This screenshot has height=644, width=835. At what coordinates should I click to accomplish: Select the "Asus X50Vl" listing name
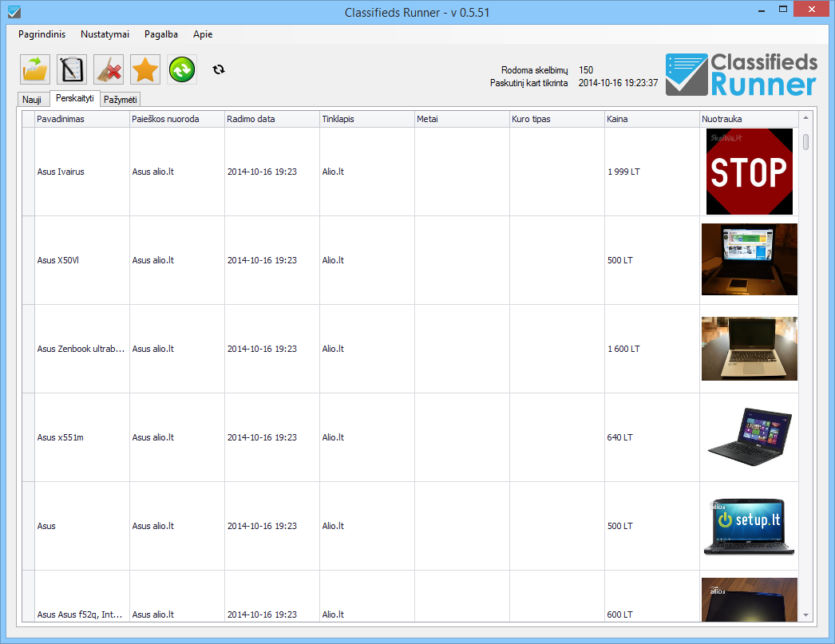pyautogui.click(x=58, y=260)
